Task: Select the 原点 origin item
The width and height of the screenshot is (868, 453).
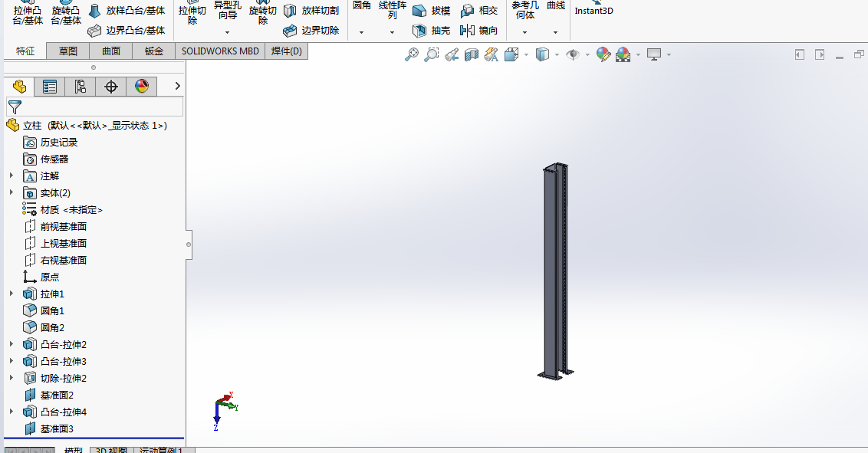Action: point(41,277)
